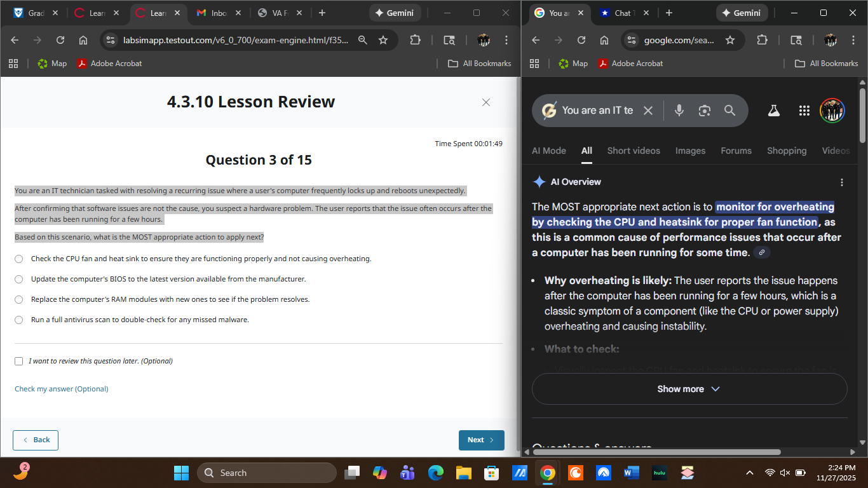The height and width of the screenshot is (488, 868).
Task: Open the Check my answer (Optional) link
Action: click(x=62, y=389)
